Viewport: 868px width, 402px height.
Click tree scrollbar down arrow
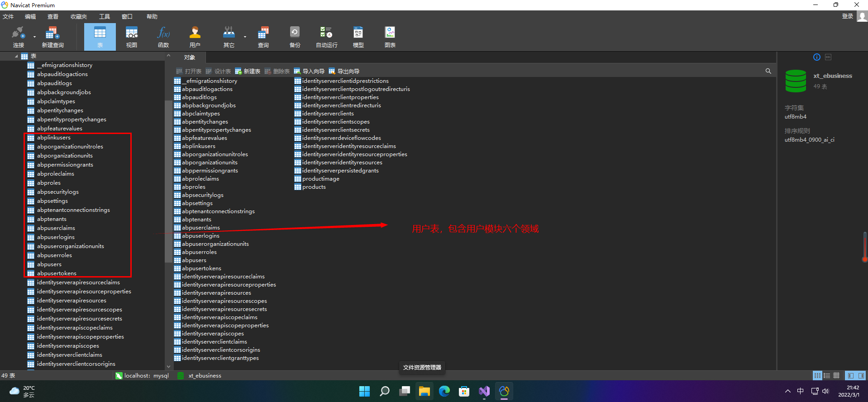[x=168, y=367]
